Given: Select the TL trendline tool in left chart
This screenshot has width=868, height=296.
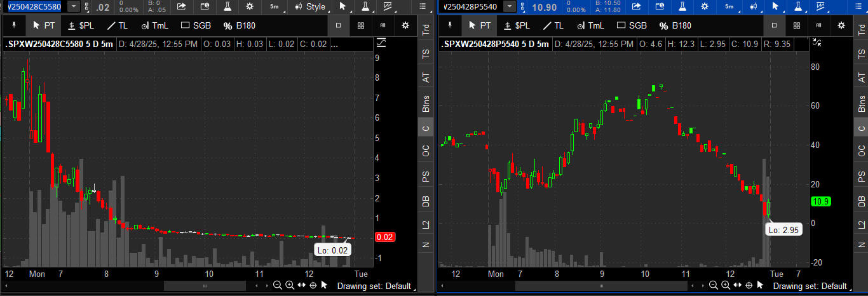Looking at the screenshot, I should pos(117,26).
